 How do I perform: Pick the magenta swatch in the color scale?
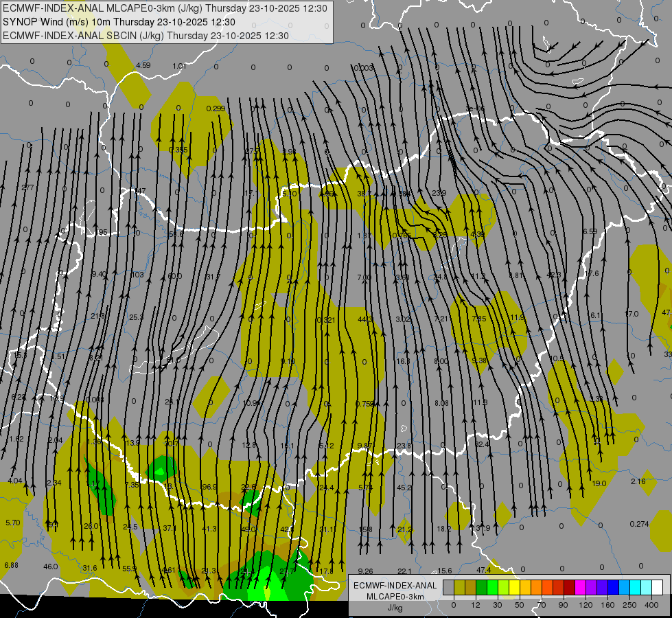580,587
